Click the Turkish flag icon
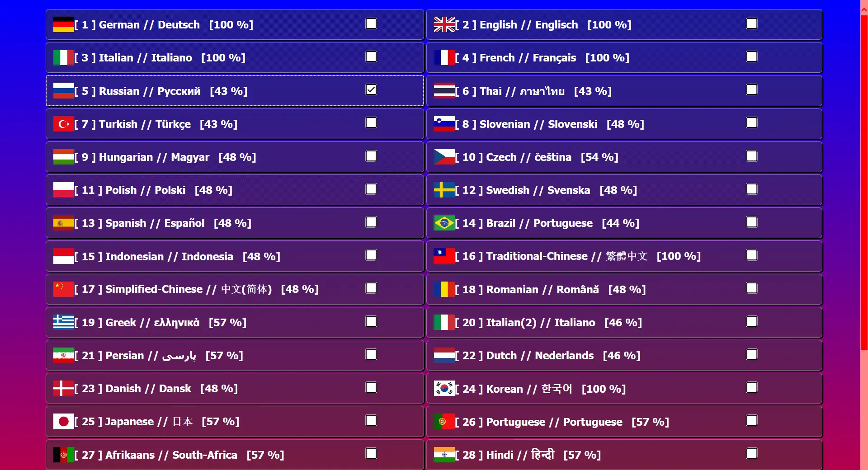Image resolution: width=868 pixels, height=470 pixels. point(63,124)
